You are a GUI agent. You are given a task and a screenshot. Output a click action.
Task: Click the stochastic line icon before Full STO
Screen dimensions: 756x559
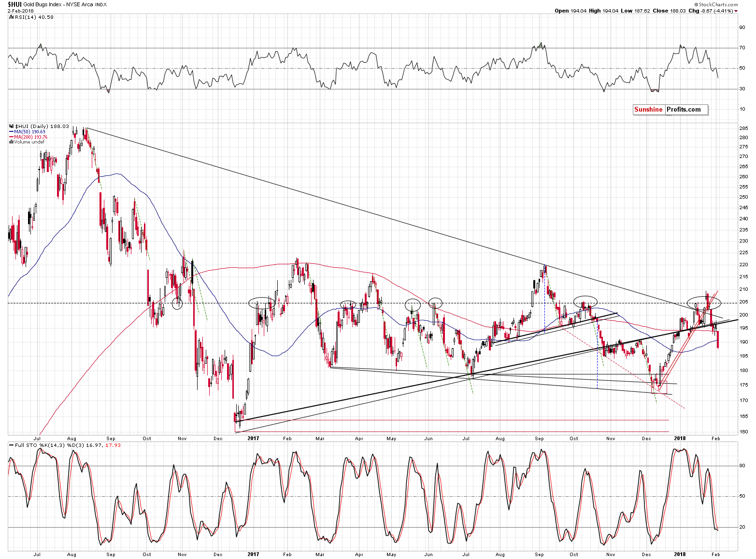pyautogui.click(x=12, y=445)
